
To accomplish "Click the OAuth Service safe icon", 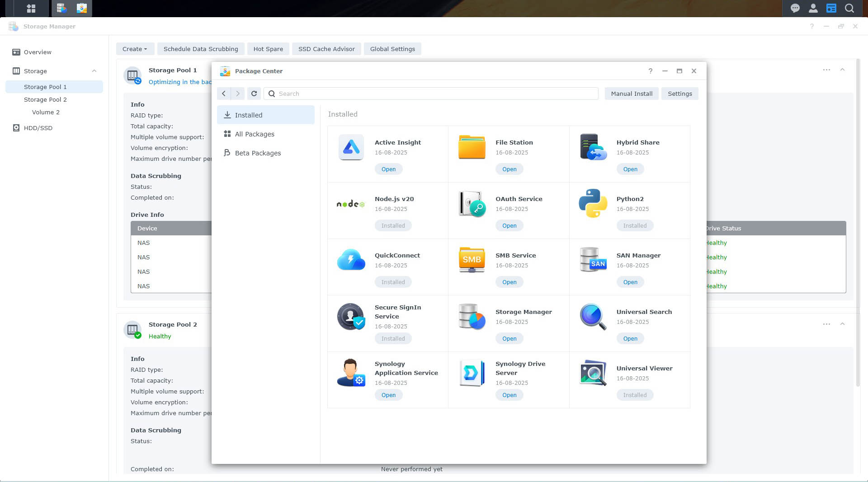I will (472, 204).
